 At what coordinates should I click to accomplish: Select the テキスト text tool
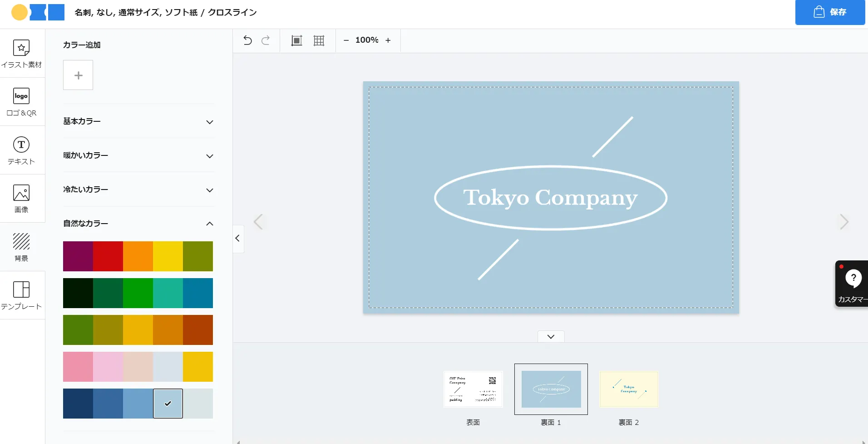click(21, 150)
